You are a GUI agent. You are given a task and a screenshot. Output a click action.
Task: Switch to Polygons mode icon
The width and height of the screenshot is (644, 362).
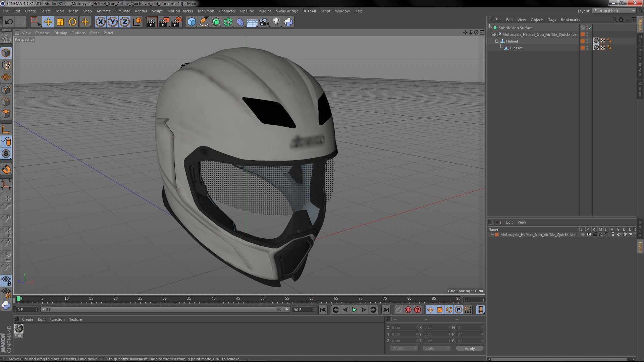point(6,114)
